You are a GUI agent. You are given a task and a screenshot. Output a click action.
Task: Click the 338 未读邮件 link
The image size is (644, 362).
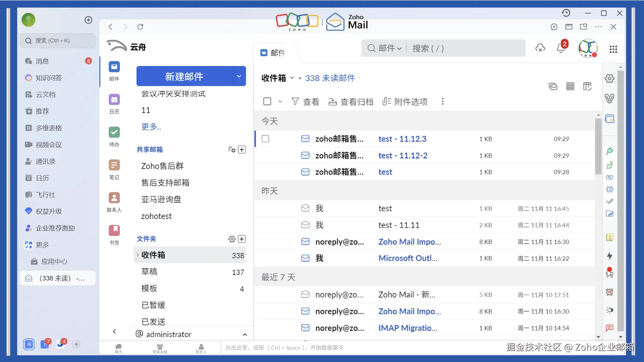tap(330, 78)
